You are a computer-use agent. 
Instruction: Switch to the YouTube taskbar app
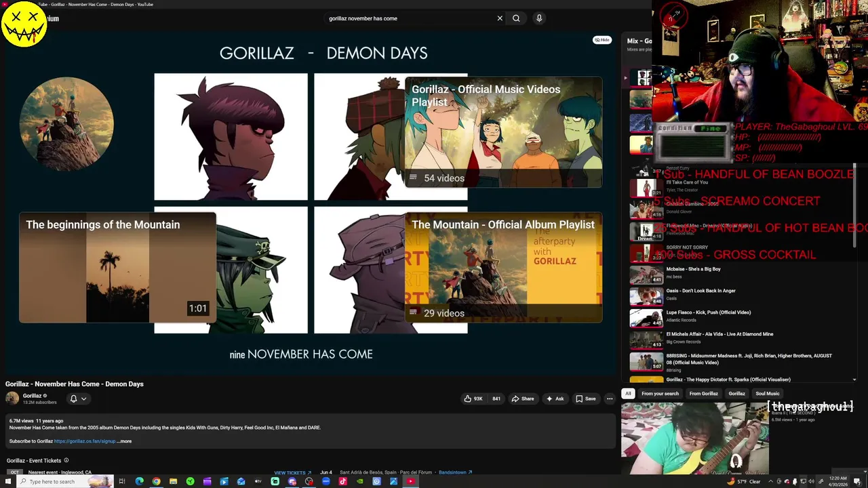[x=410, y=481]
